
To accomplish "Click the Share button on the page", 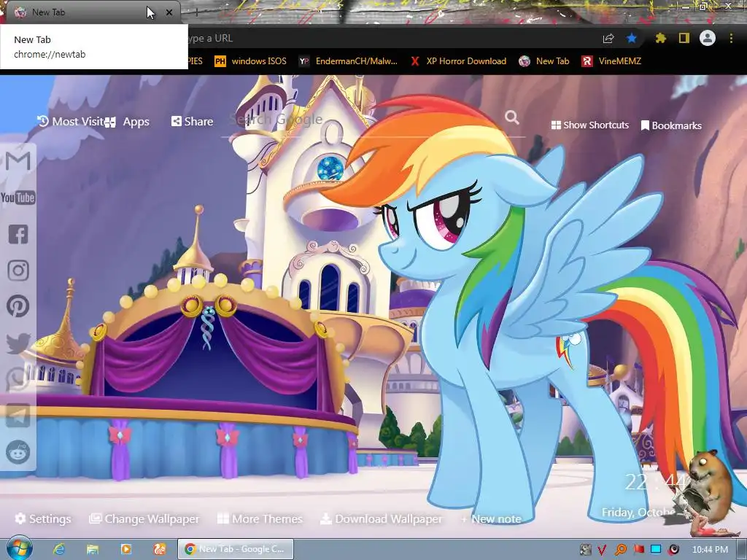I will point(192,122).
